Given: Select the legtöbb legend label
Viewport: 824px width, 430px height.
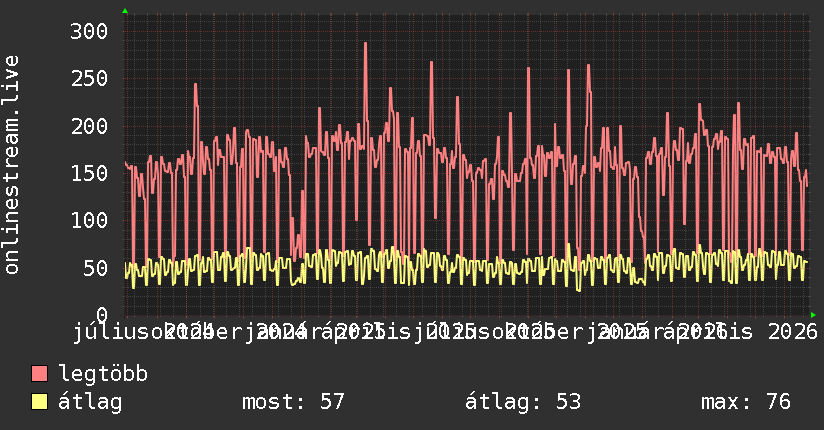Looking at the screenshot, I should click(x=103, y=373).
